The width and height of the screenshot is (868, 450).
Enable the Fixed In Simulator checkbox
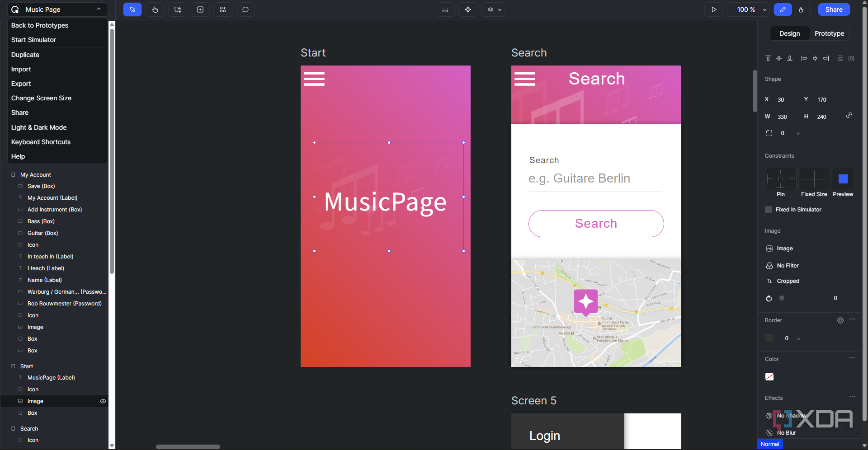click(x=769, y=210)
